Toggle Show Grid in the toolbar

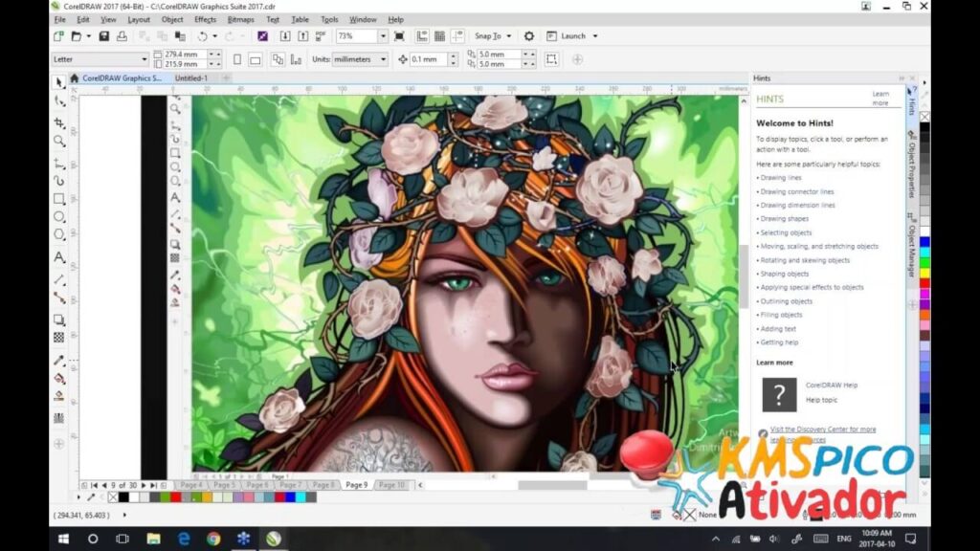click(x=439, y=36)
